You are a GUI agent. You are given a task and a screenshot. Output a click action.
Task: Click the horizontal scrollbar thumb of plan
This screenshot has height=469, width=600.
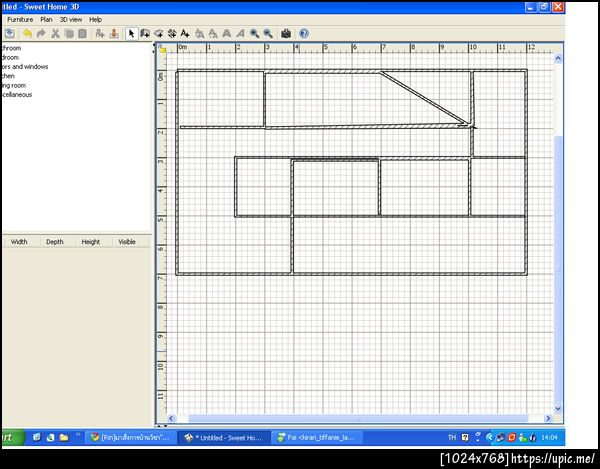point(358,419)
